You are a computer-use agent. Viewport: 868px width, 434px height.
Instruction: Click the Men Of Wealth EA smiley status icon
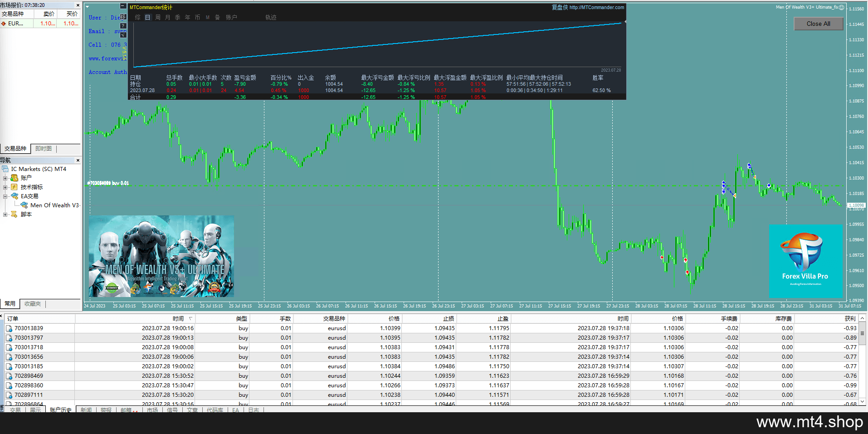(842, 7)
